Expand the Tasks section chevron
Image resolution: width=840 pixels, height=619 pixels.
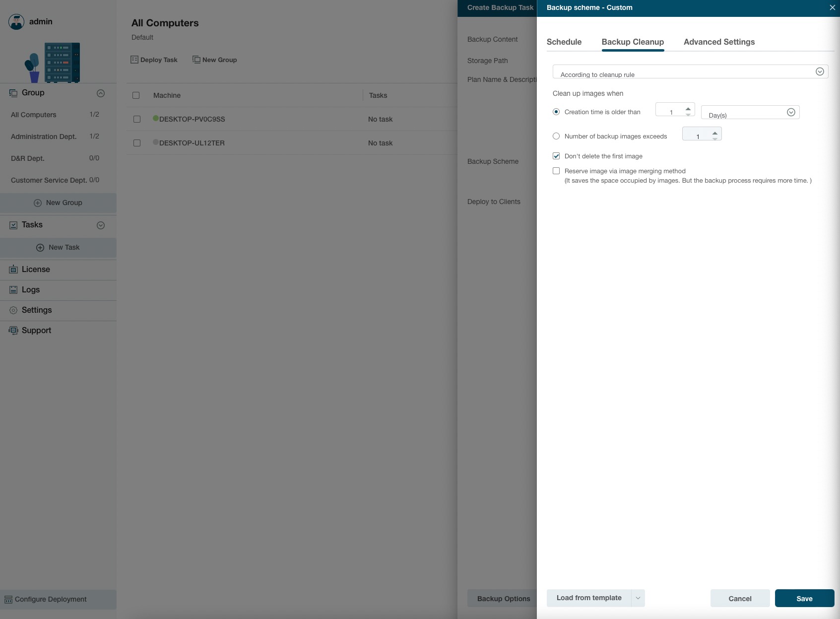tap(101, 225)
